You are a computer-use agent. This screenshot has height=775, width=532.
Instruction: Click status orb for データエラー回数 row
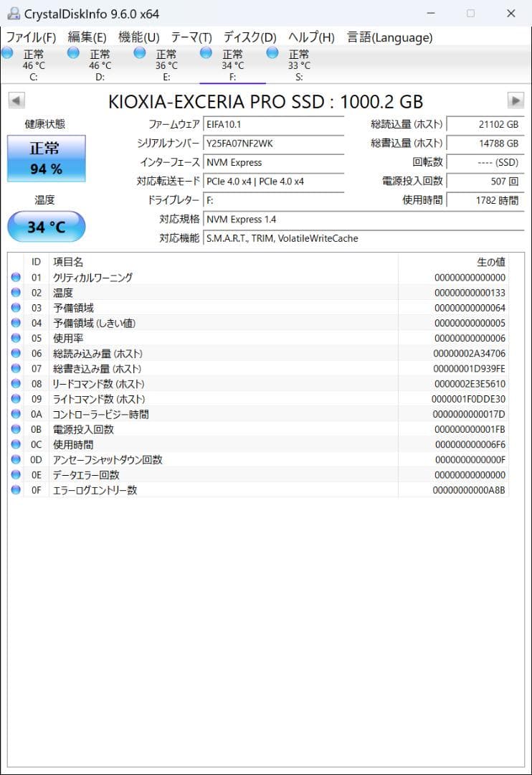[16, 475]
